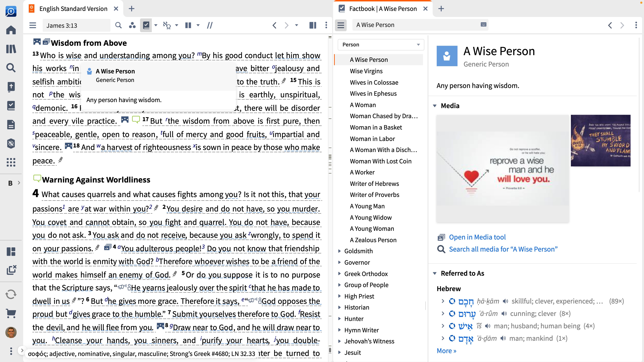This screenshot has width=644, height=362.
Task: Click the ESV back navigation arrow
Action: 275,25
